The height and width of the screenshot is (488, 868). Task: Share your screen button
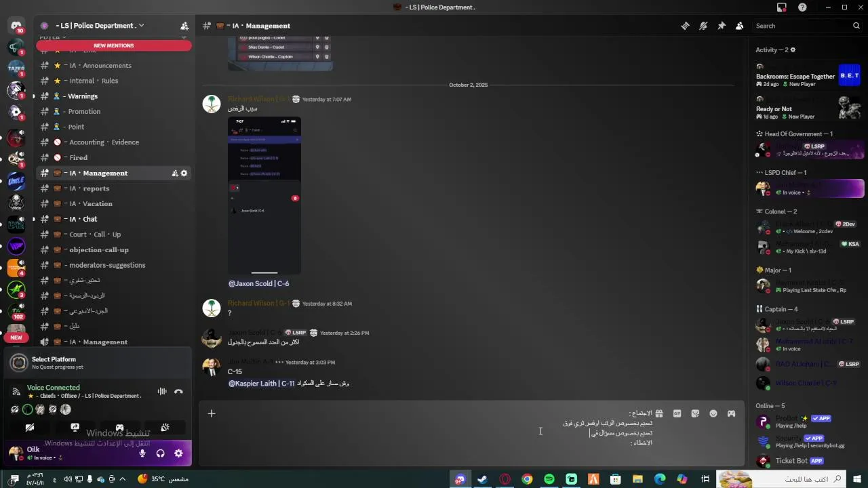[75, 428]
